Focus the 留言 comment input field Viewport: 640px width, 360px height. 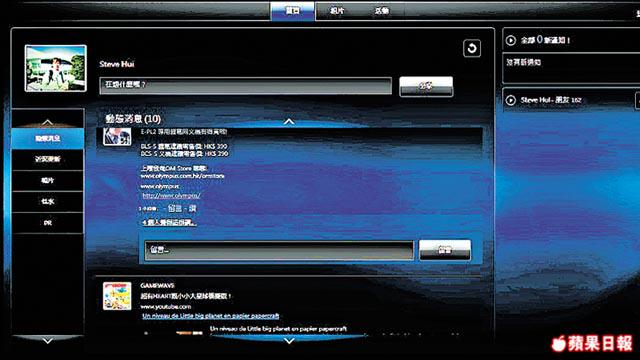point(279,250)
